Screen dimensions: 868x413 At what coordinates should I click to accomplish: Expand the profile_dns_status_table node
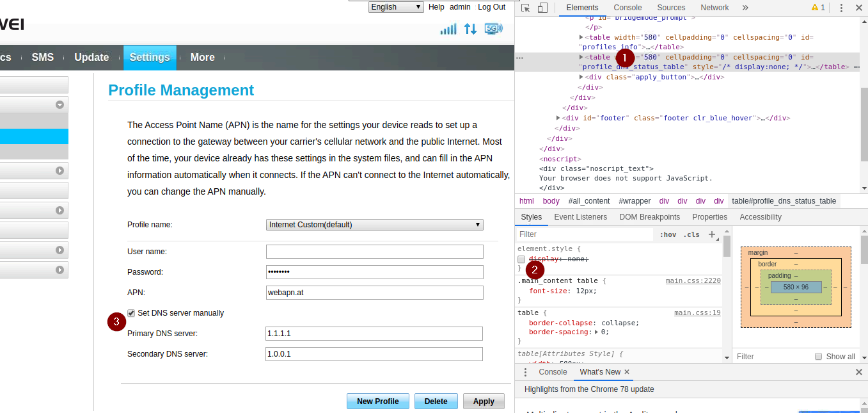(581, 57)
